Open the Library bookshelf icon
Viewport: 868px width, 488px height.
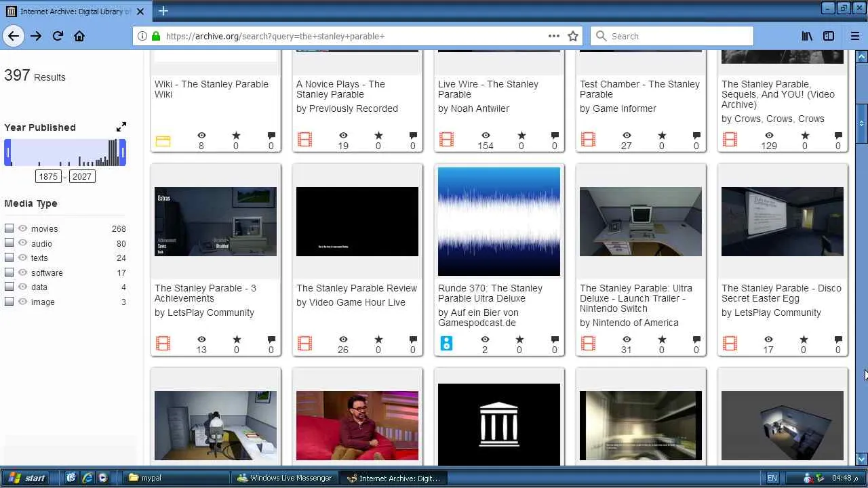point(807,36)
